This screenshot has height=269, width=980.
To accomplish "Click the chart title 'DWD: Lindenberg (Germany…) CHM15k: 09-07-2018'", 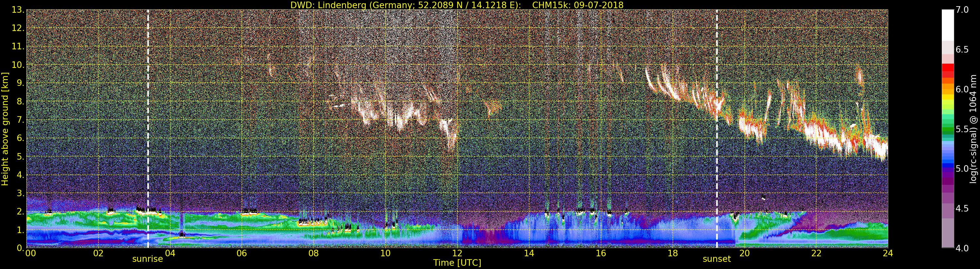I will click(457, 5).
